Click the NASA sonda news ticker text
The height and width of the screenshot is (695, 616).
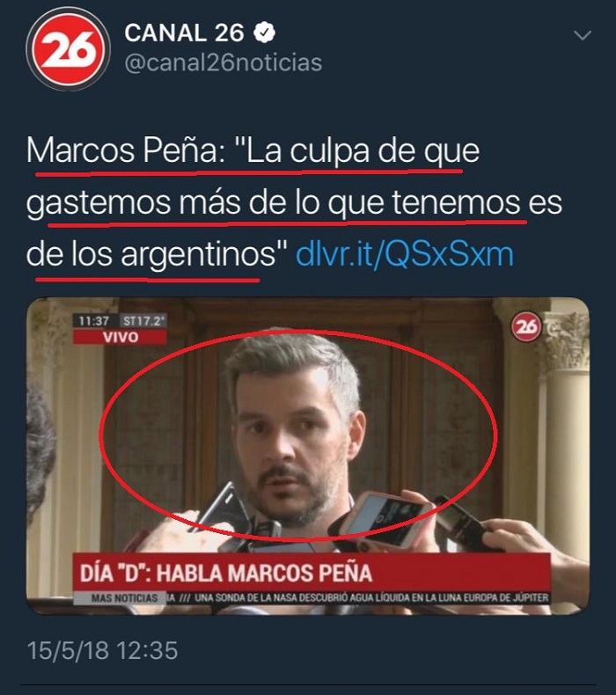tap(371, 597)
